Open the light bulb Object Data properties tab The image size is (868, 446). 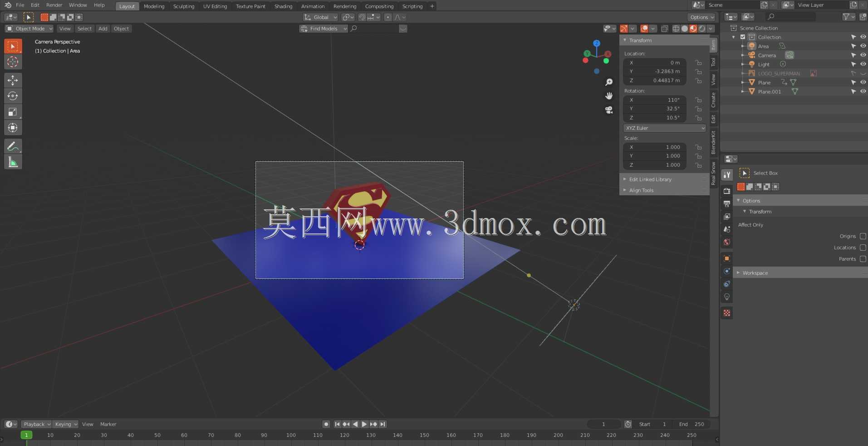tap(727, 297)
